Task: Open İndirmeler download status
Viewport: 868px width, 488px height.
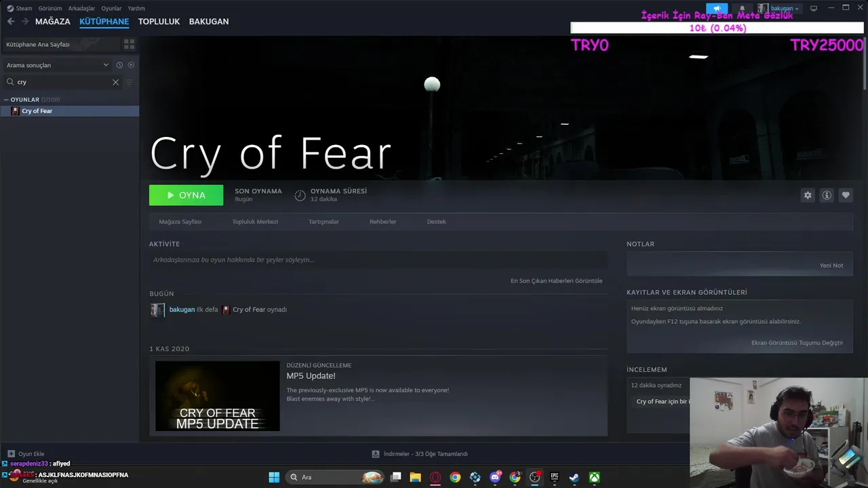Action: [420, 454]
